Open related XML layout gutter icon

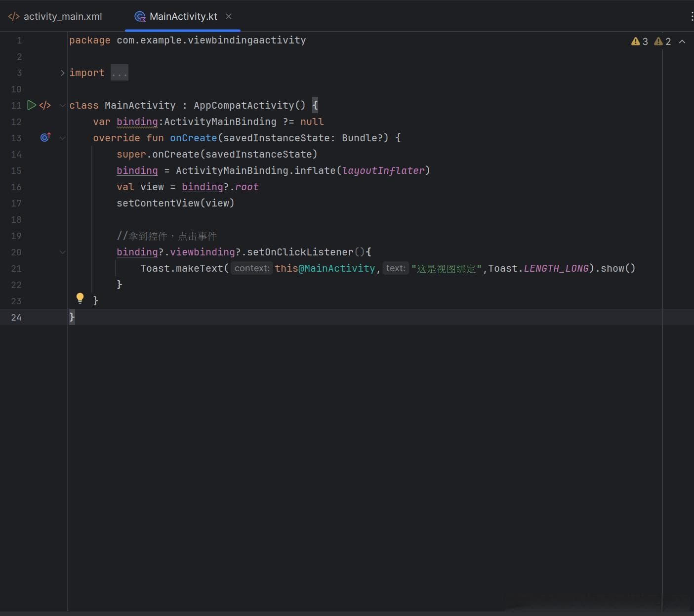[x=45, y=105]
